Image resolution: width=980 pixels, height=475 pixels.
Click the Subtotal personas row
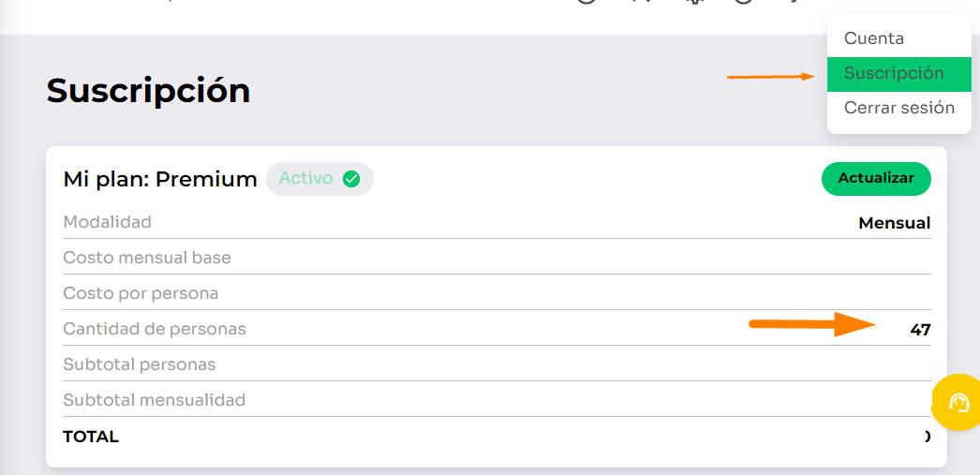[x=139, y=364]
